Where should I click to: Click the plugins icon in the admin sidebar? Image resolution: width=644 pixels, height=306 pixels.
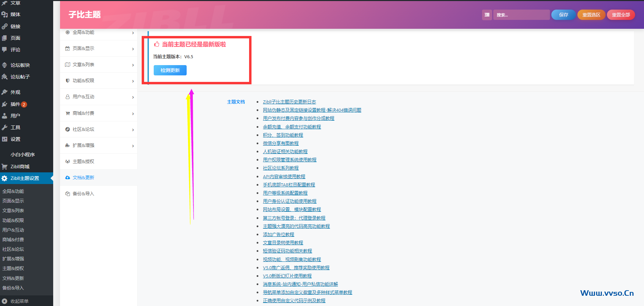(4, 104)
